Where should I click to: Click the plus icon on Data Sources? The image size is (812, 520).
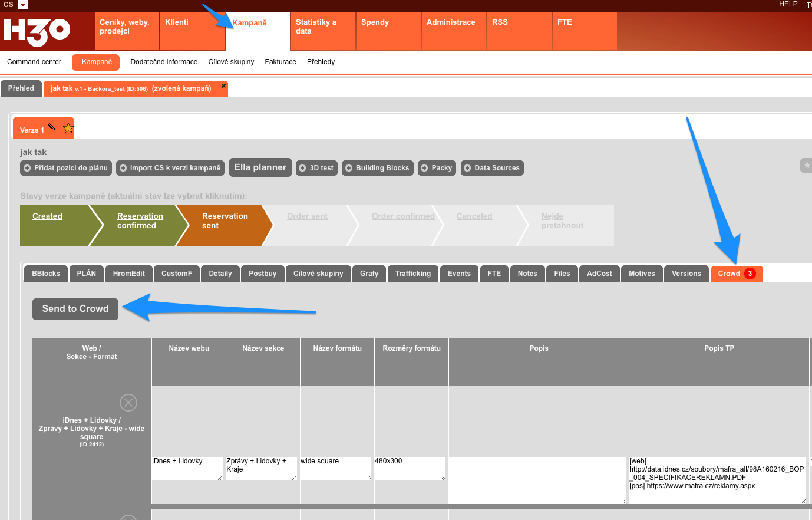click(467, 168)
